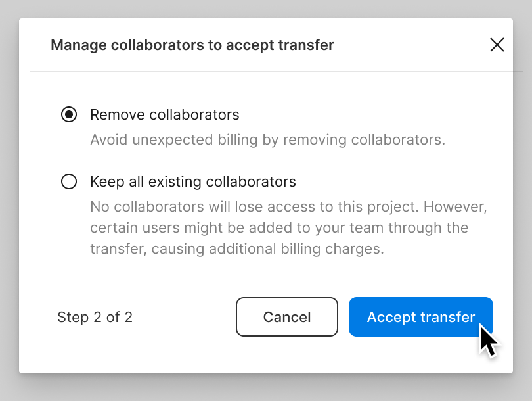Click the word 'Accept' on the blue button

(391, 318)
